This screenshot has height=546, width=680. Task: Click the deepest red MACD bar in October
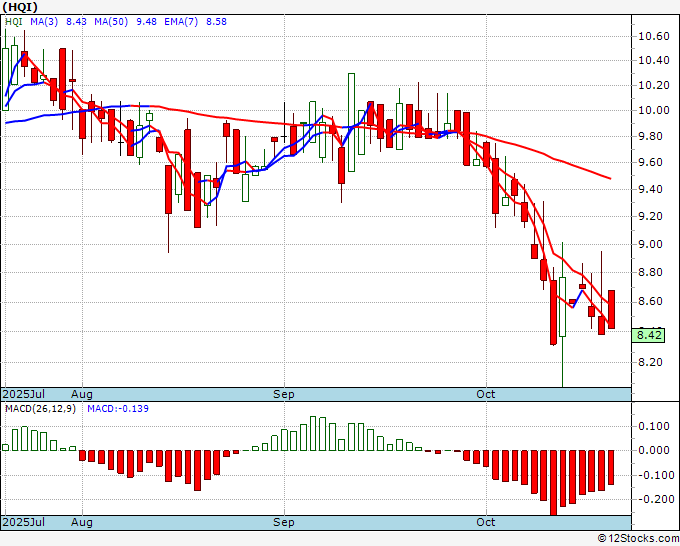[553, 483]
